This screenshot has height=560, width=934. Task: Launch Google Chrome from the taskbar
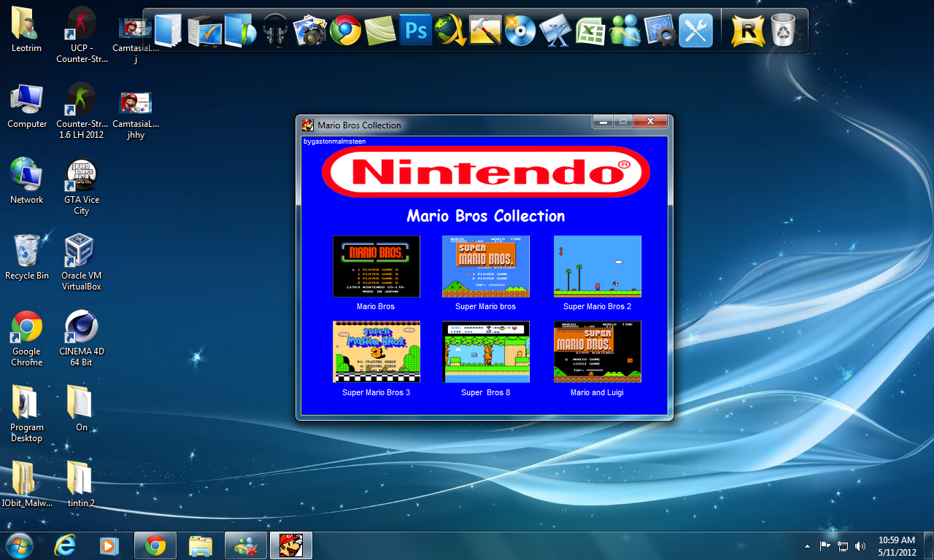point(155,545)
